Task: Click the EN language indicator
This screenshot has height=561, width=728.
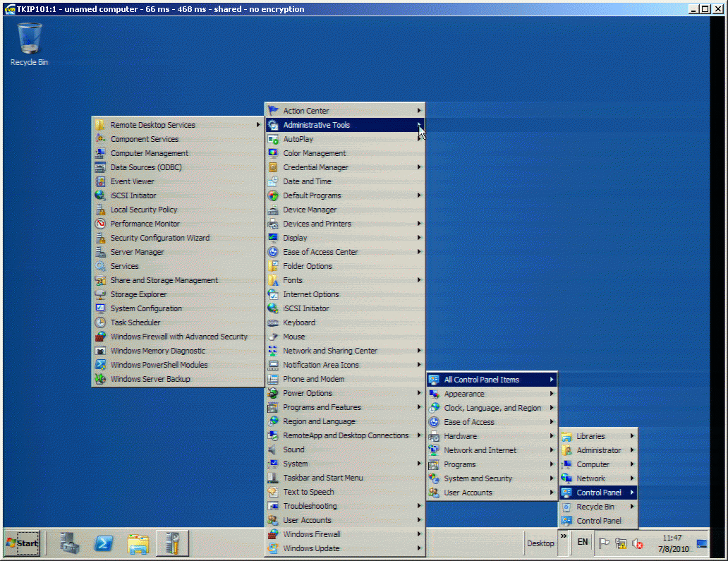Action: [582, 542]
